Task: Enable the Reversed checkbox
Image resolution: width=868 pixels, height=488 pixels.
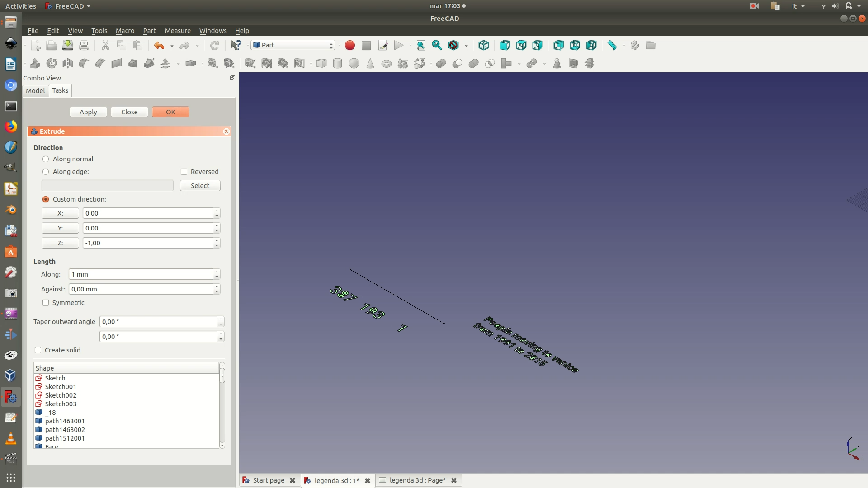Action: click(x=184, y=172)
